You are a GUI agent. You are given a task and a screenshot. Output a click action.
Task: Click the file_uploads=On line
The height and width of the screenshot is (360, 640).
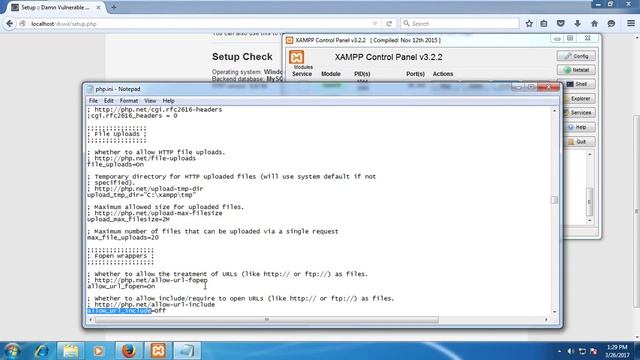point(116,164)
